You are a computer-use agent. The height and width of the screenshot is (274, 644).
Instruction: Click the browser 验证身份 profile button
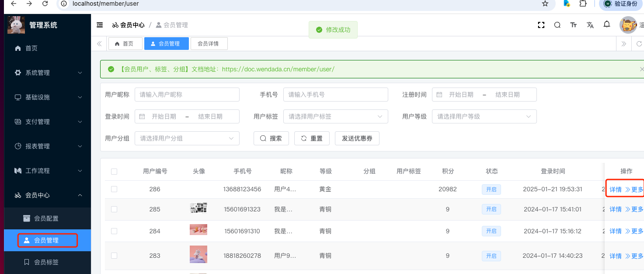[621, 4]
